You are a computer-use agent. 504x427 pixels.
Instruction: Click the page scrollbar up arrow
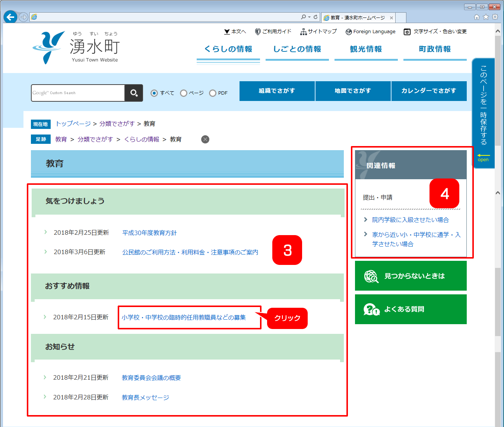click(x=498, y=31)
